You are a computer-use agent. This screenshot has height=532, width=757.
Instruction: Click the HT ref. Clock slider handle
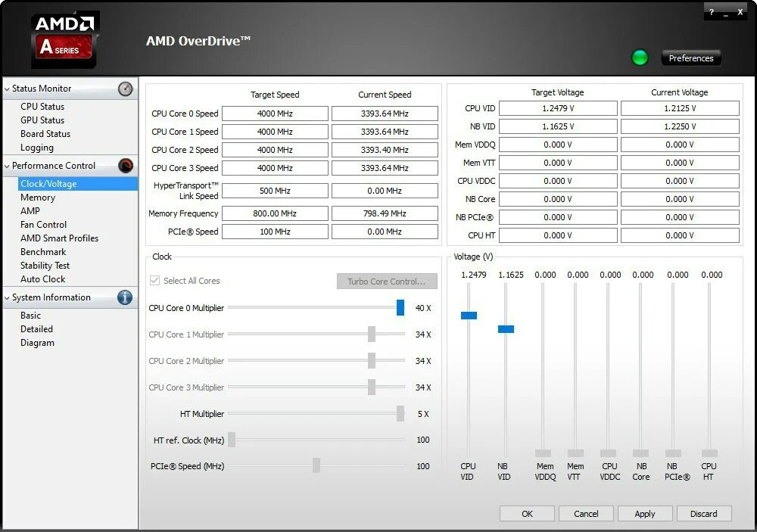click(232, 440)
